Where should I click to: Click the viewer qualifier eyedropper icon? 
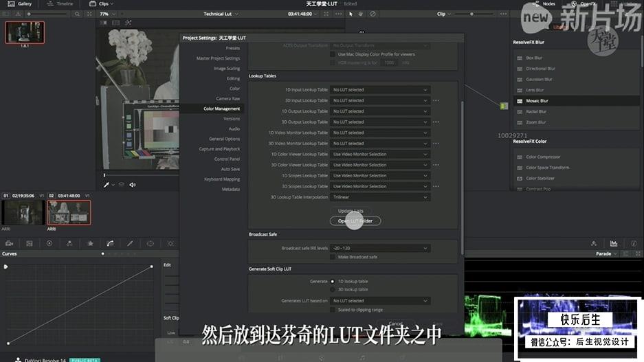tap(107, 185)
